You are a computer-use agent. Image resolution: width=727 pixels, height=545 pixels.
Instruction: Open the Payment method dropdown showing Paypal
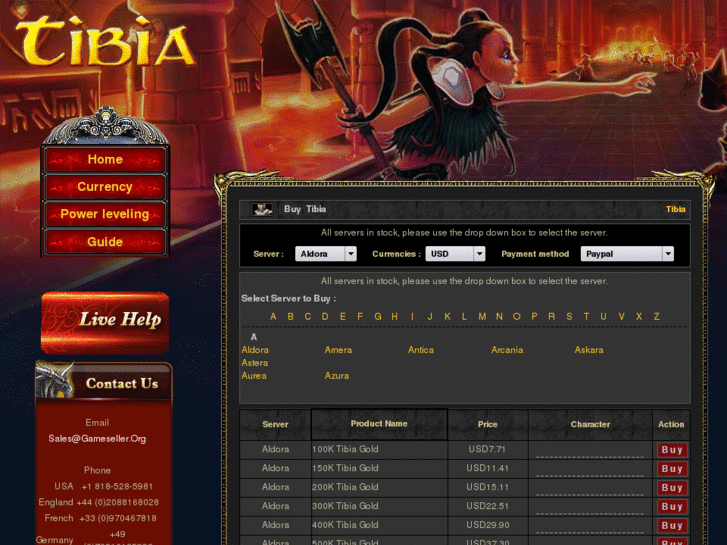click(627, 254)
